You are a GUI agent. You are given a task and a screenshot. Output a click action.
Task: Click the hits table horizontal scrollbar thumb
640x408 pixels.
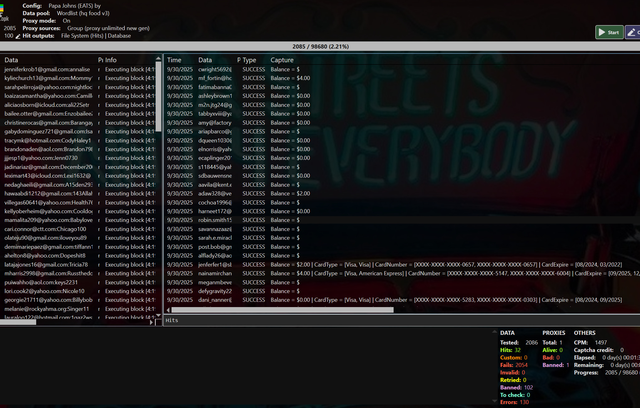coord(282,310)
